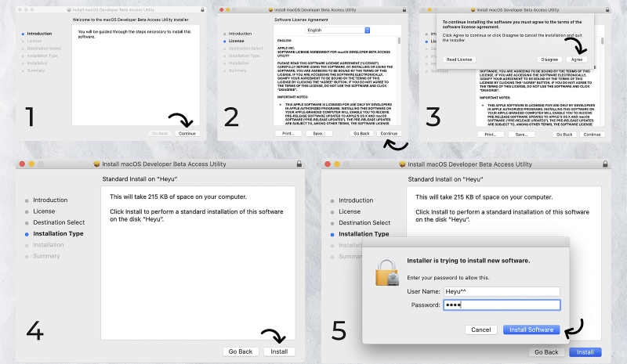Select Introduction step in window with password dialog
Viewport: 627px width, 364px height.
(x=356, y=200)
